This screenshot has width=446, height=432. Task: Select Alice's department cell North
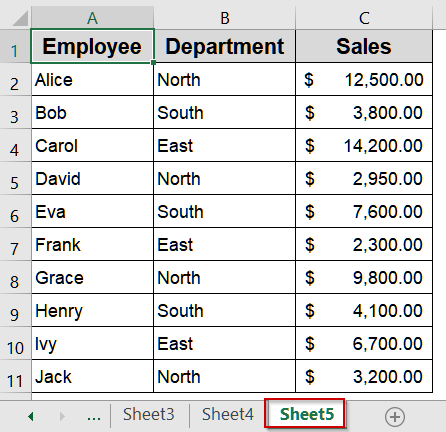tap(225, 79)
